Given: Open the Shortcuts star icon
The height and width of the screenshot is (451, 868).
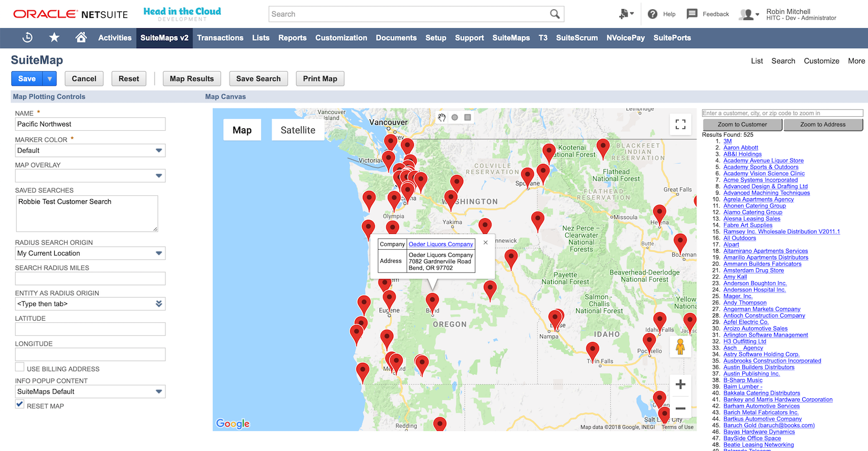Looking at the screenshot, I should [x=54, y=37].
